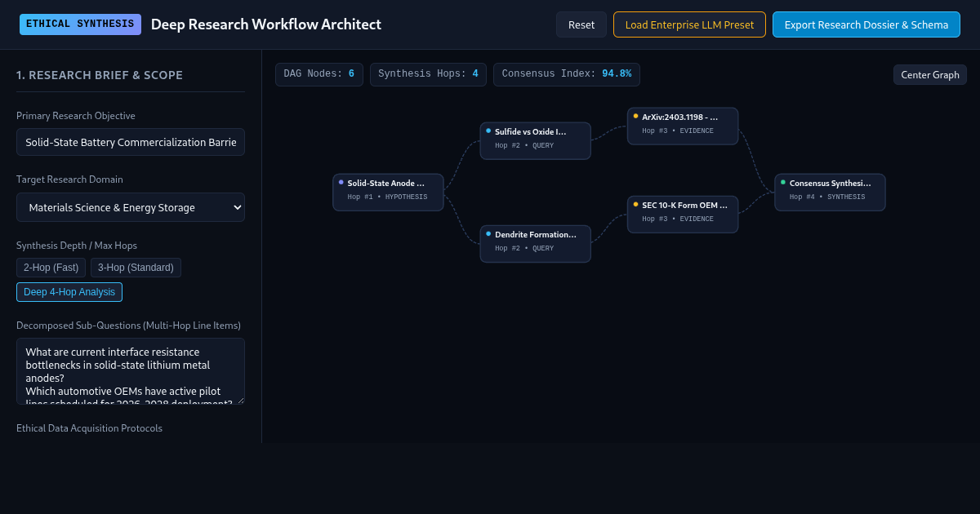Click the DAG Nodes: 6 stat
980x514 pixels.
tap(319, 74)
